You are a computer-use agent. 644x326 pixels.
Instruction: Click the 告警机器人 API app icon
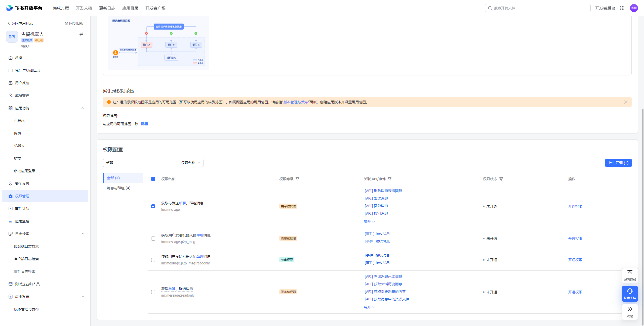[x=12, y=37]
